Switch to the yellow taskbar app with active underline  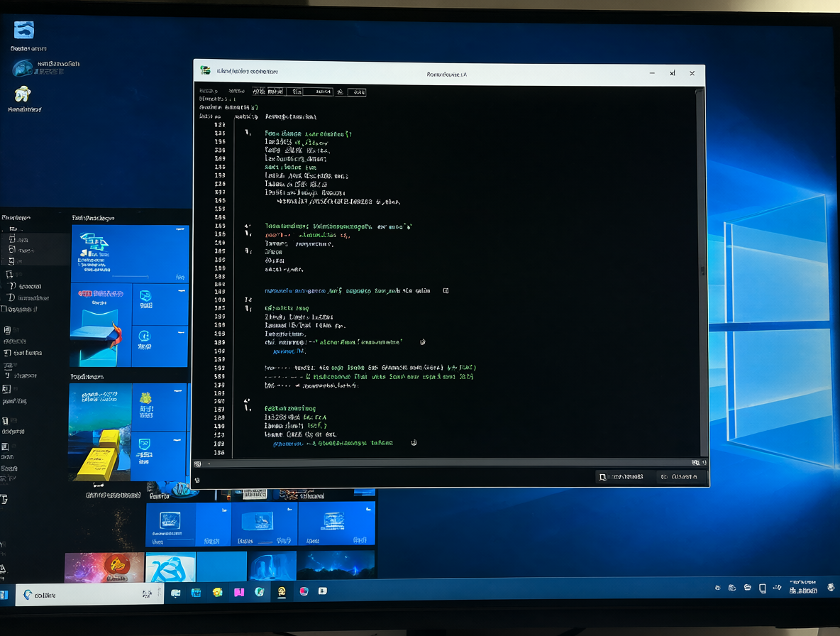282,591
